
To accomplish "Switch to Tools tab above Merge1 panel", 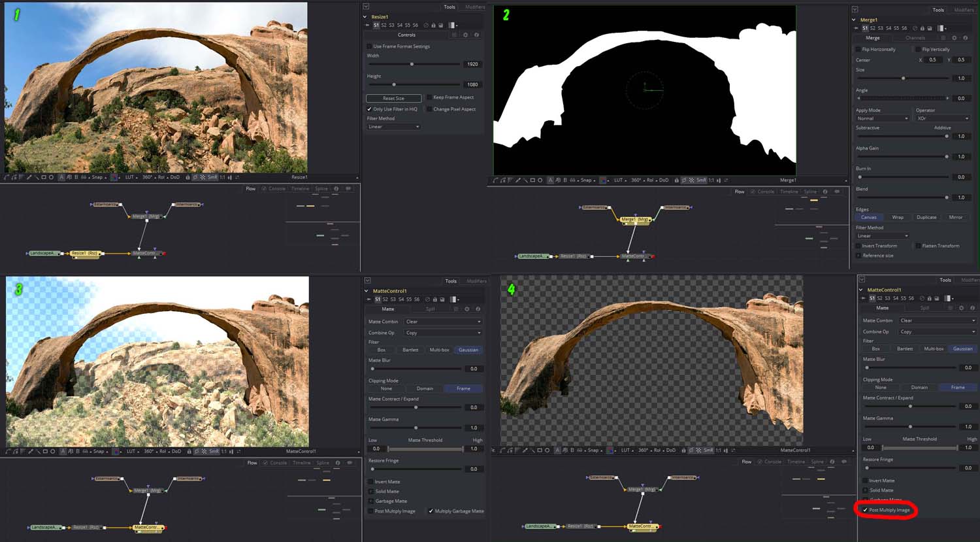I will pos(938,10).
